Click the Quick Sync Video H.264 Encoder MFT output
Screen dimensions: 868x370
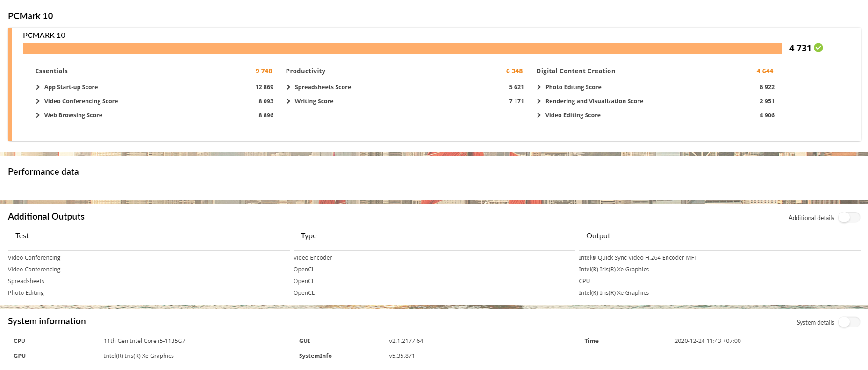(x=638, y=258)
